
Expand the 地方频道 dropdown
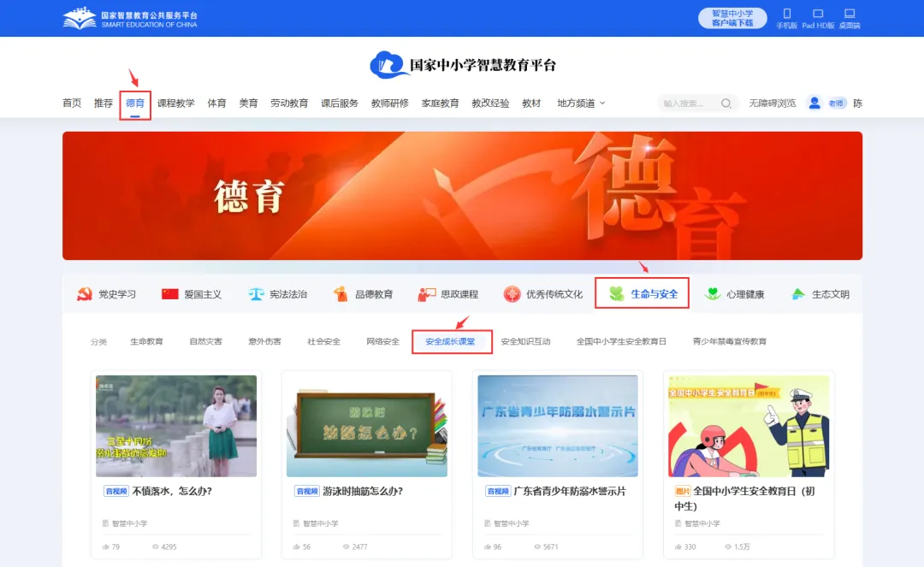[x=581, y=103]
